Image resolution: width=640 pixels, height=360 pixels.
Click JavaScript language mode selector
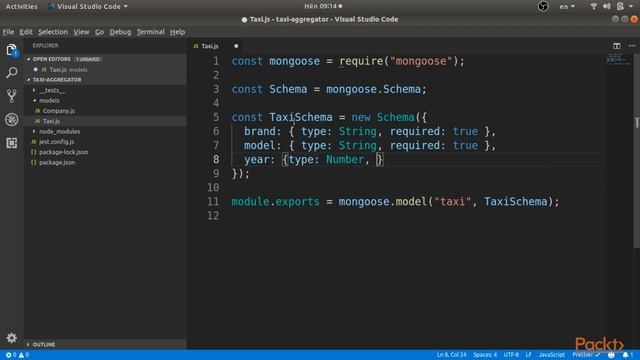pyautogui.click(x=551, y=355)
